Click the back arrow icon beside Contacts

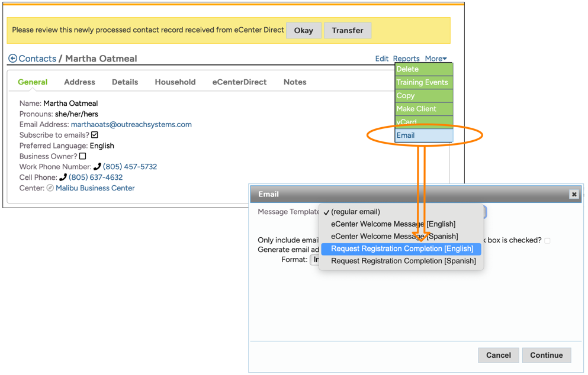point(12,59)
